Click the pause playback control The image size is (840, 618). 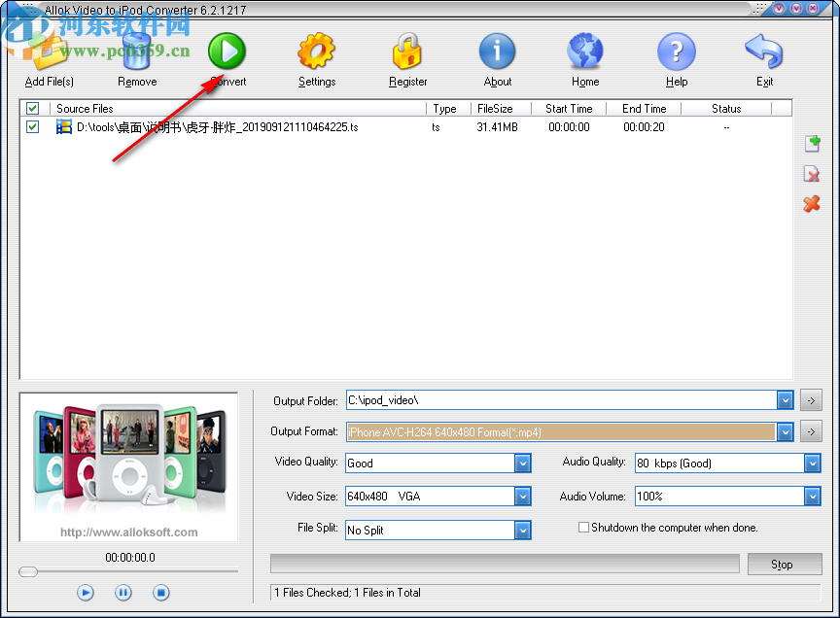point(122,592)
